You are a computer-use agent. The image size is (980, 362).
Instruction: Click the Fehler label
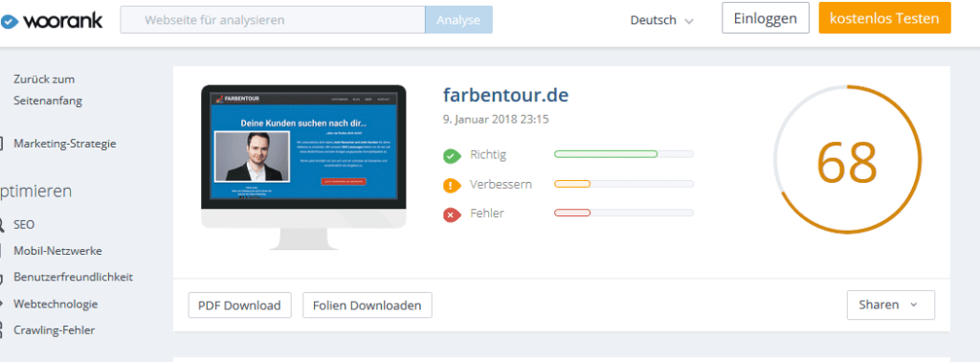pos(487,214)
